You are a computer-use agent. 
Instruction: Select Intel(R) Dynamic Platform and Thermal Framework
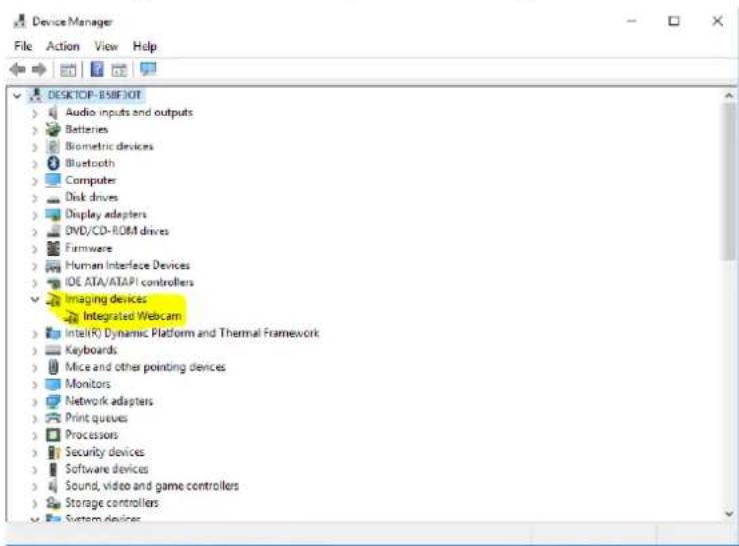pos(192,333)
